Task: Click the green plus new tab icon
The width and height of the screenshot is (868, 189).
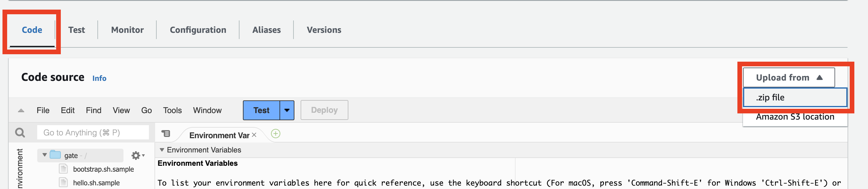Action: [x=275, y=134]
